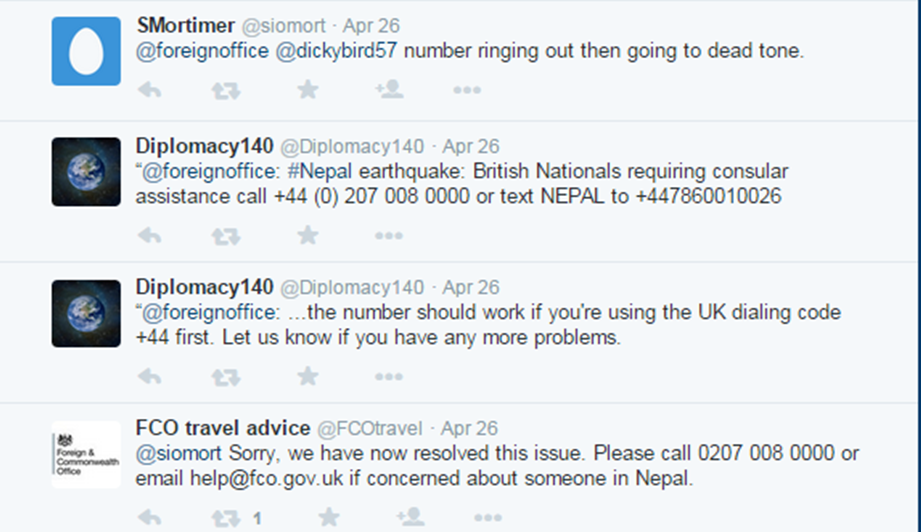Follow user icon on SMortimer's tweet

click(388, 91)
